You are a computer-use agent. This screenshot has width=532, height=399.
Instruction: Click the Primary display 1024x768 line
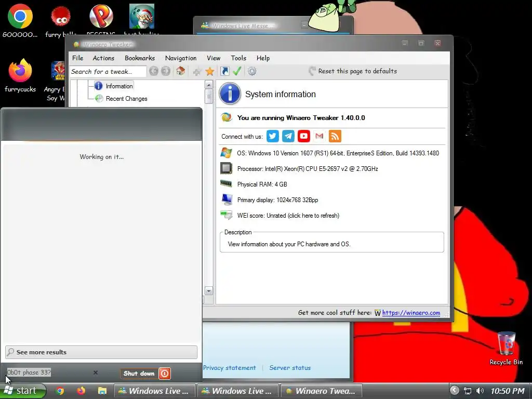(x=277, y=200)
